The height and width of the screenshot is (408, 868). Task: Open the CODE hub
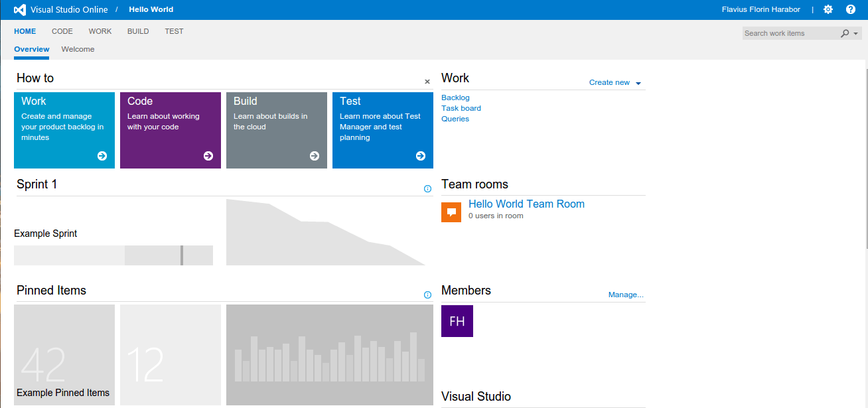tap(62, 31)
